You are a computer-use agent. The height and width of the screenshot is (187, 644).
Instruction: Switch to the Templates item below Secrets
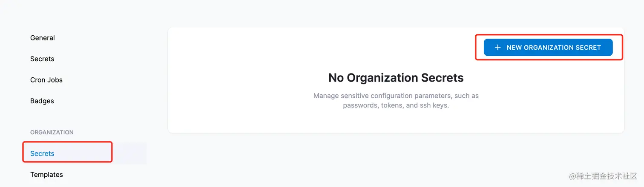(x=46, y=175)
